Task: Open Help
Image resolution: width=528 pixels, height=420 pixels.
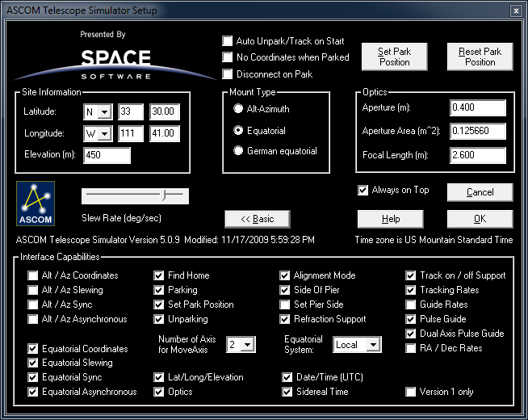Action: [390, 219]
